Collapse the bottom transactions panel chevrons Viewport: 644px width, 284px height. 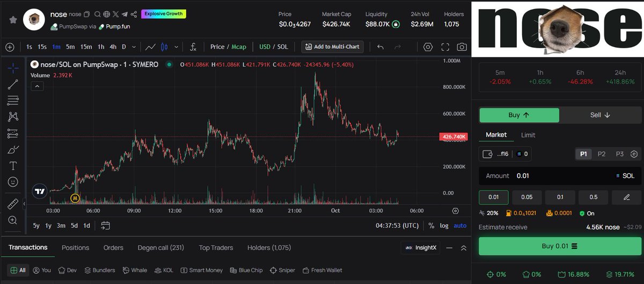tap(464, 248)
